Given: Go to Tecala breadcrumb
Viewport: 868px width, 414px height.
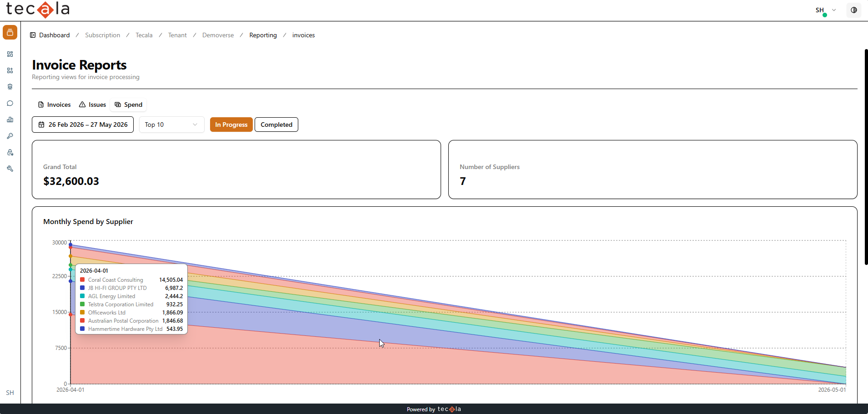Looking at the screenshot, I should click(x=144, y=35).
